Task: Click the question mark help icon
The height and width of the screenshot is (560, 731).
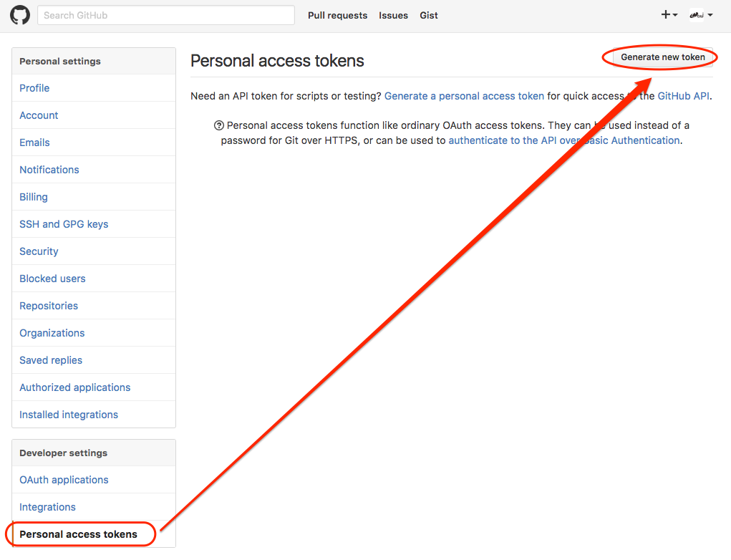Action: [219, 125]
